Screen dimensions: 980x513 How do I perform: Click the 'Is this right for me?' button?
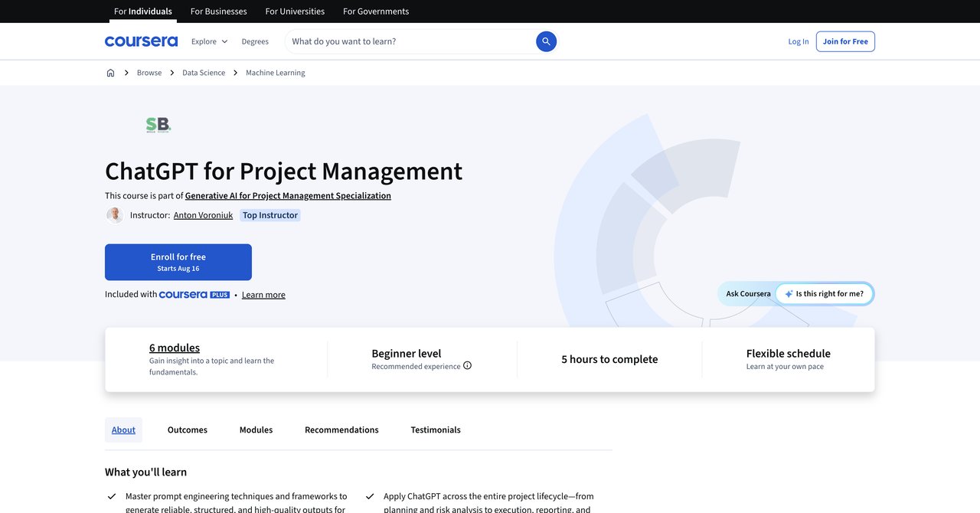click(x=825, y=294)
